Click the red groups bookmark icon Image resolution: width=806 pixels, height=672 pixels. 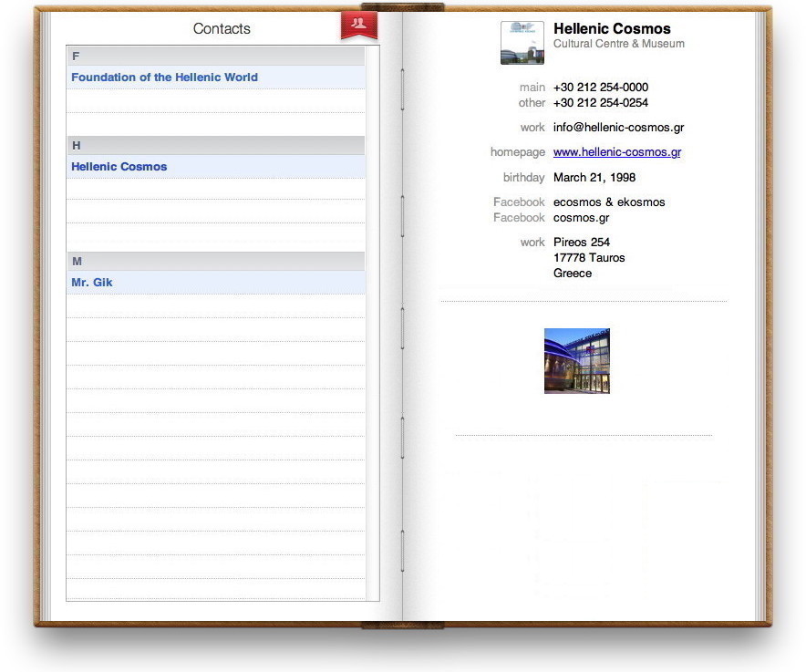pos(359,25)
